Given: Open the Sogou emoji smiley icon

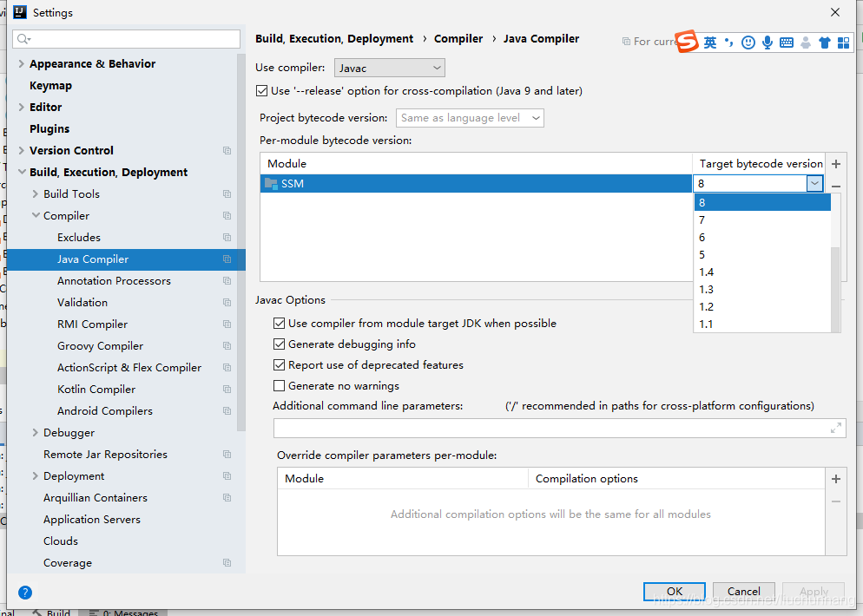Looking at the screenshot, I should point(748,43).
